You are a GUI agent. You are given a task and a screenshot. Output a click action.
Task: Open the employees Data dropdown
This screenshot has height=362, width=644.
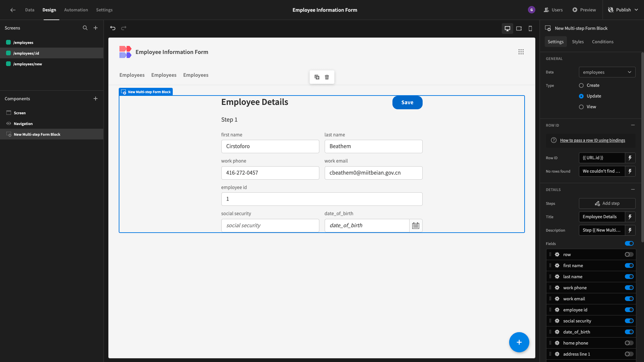(607, 72)
